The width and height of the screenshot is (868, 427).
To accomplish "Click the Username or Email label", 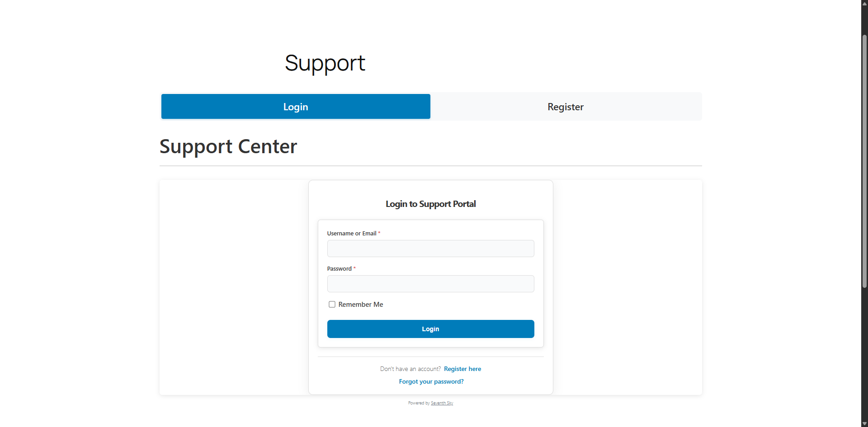I will (x=351, y=234).
